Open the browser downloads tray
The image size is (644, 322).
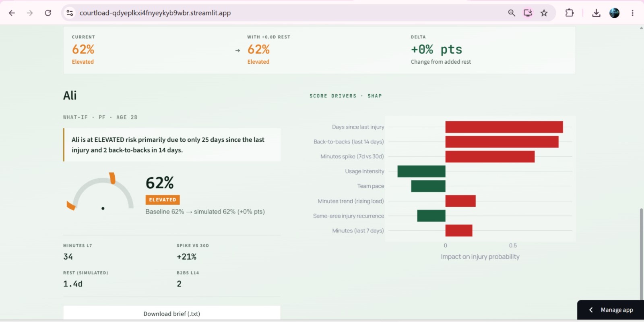click(x=597, y=13)
